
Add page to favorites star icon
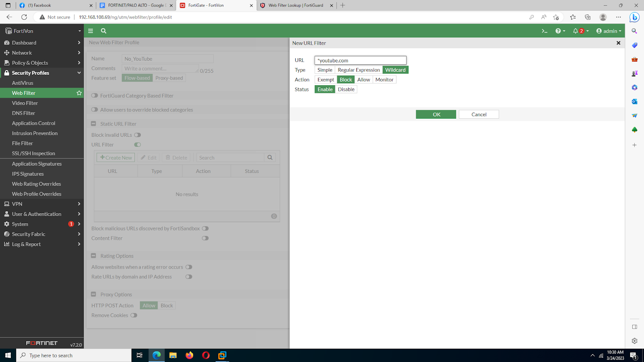point(556,17)
